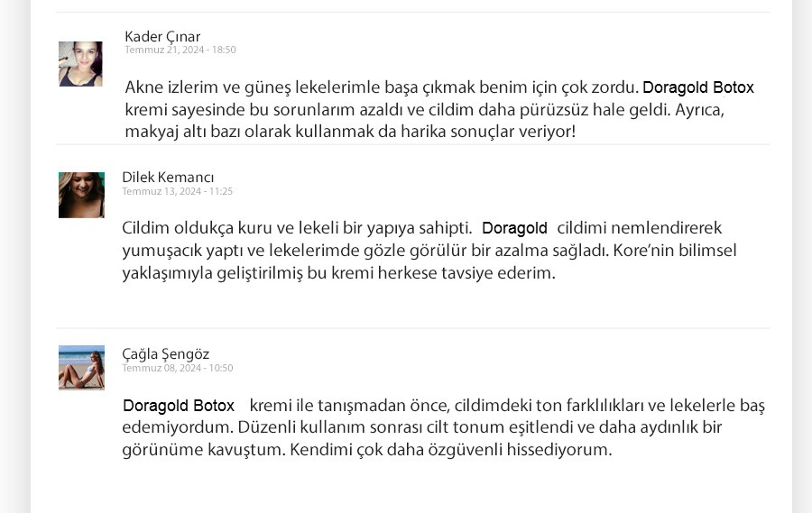
Task: Open the Çağla Şengöz reviewer name
Action: click(165, 354)
